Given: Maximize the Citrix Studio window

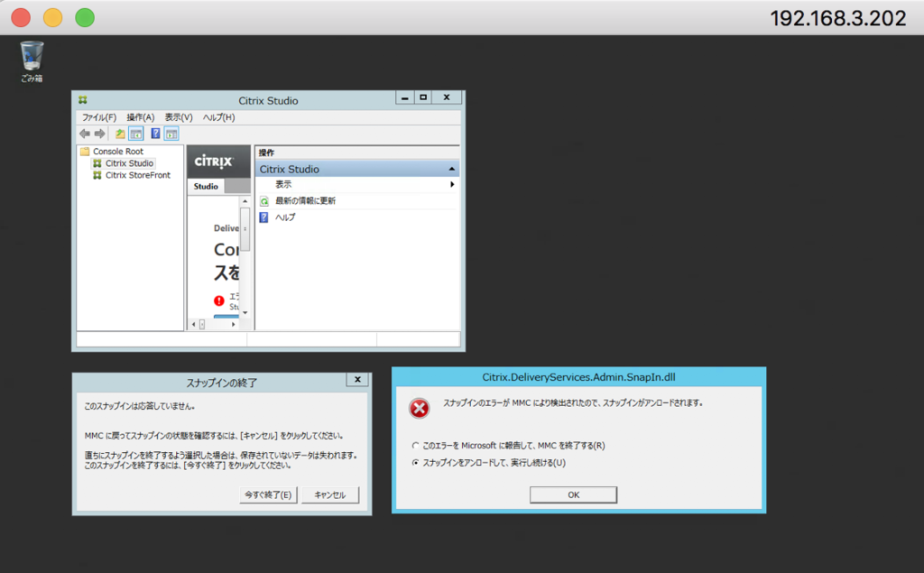Looking at the screenshot, I should click(x=423, y=97).
